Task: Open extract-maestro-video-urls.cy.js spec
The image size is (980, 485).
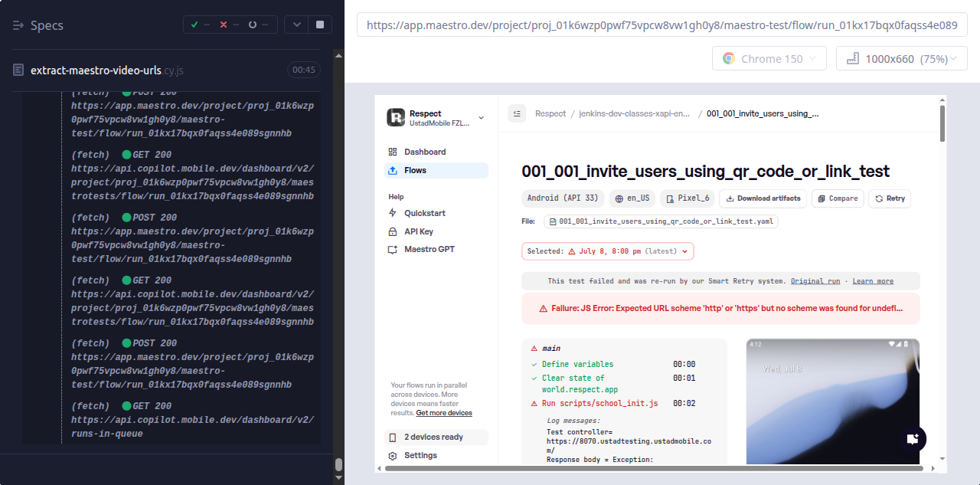Action: coord(107,70)
